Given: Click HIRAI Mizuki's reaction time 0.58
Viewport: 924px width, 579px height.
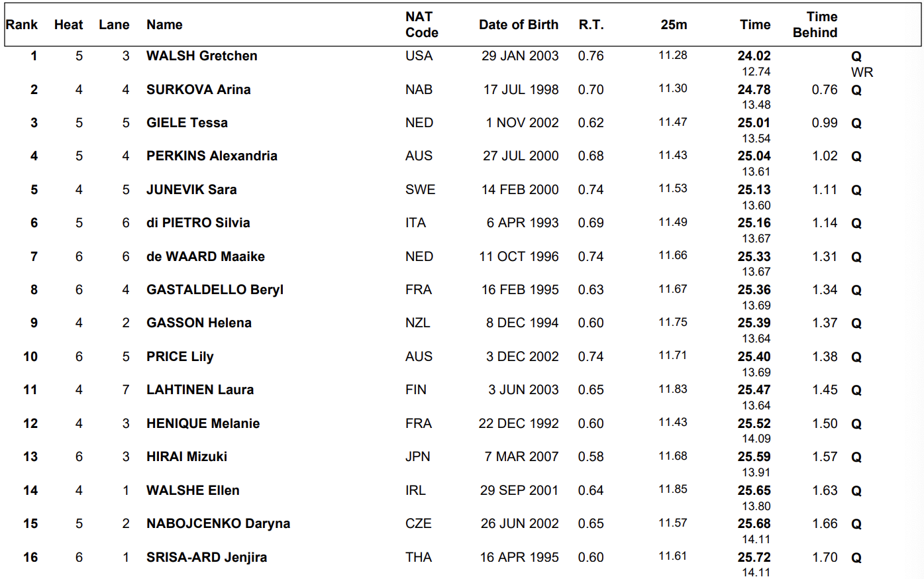Looking at the screenshot, I should [590, 456].
